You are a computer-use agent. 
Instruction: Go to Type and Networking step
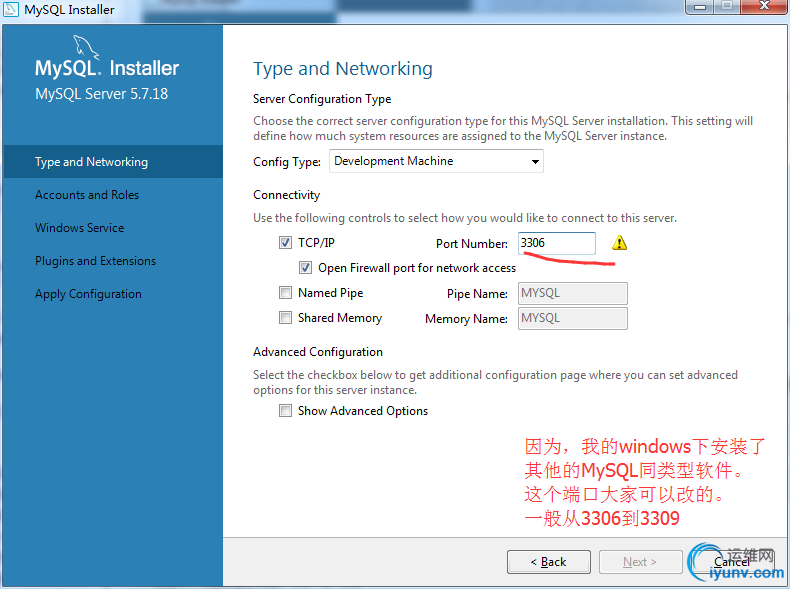tap(113, 162)
